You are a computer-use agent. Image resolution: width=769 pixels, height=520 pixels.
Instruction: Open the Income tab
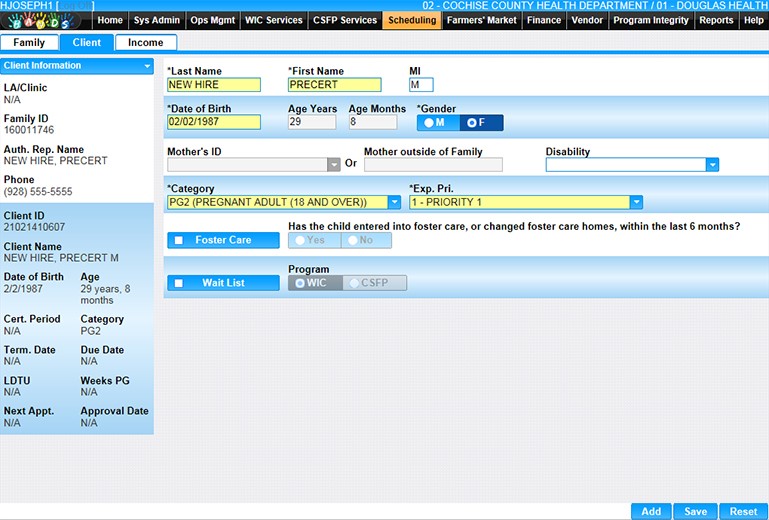(x=146, y=43)
